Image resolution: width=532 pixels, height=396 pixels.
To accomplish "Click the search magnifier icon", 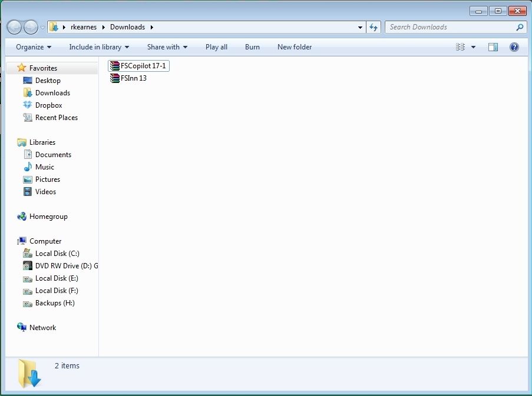I will point(520,27).
